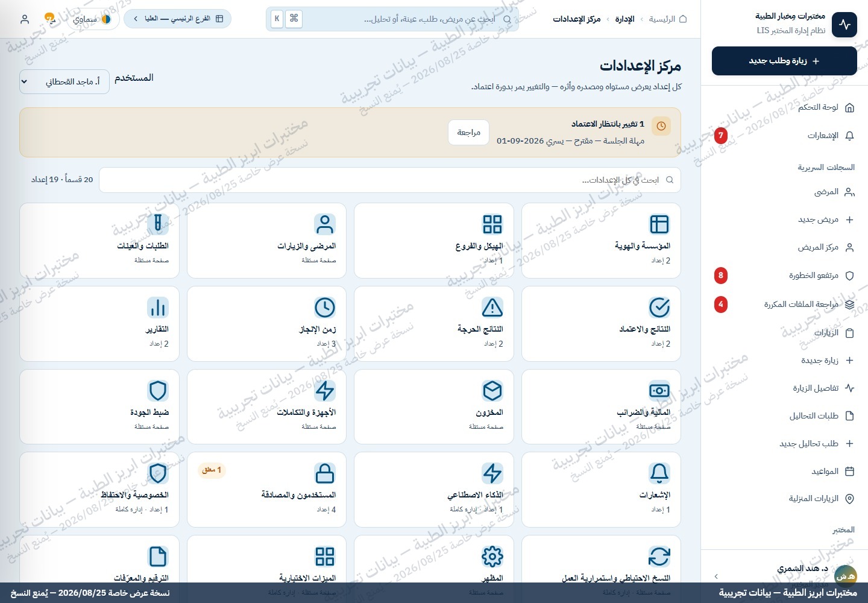Open the الإشعارات settings card with bell icon
The width and height of the screenshot is (868, 603).
[x=601, y=490]
